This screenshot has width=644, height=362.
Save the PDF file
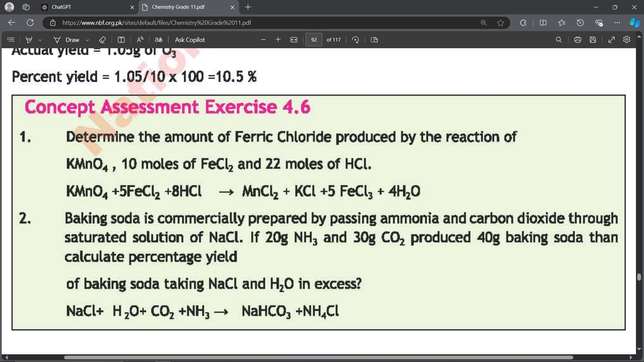pos(593,40)
